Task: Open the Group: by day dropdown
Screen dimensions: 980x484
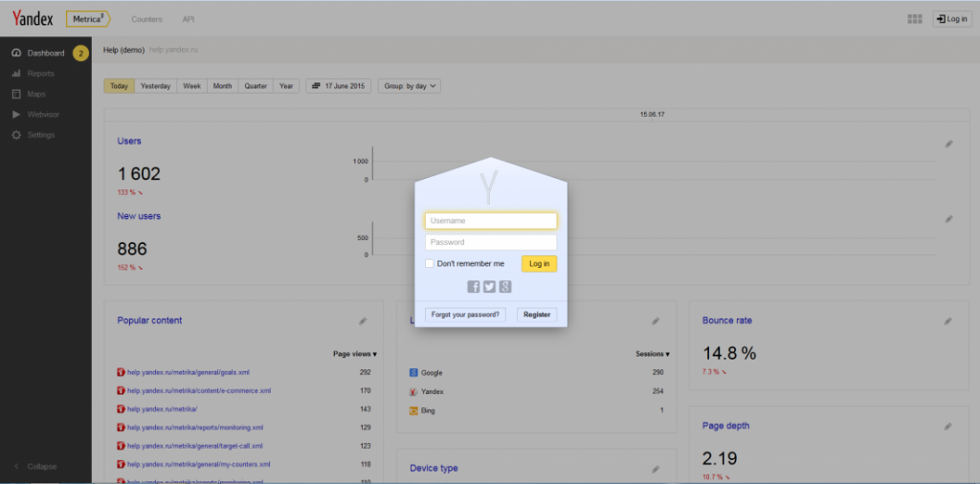Action: click(410, 86)
